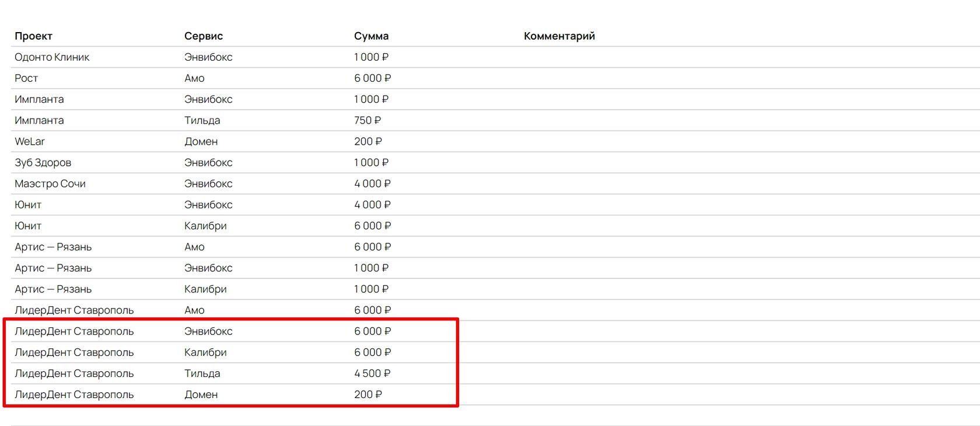Click the 4 000 ₽ sum for Маэстро Сочи

click(x=372, y=184)
